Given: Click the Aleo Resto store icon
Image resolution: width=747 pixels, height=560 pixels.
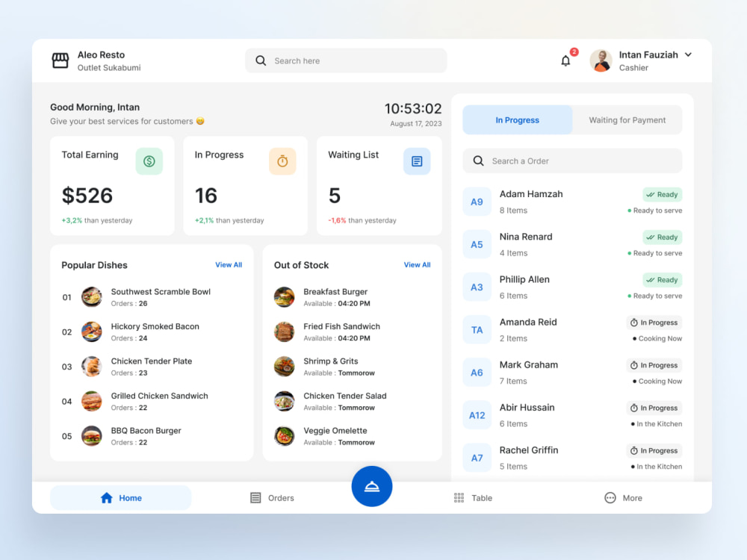Looking at the screenshot, I should [x=60, y=60].
